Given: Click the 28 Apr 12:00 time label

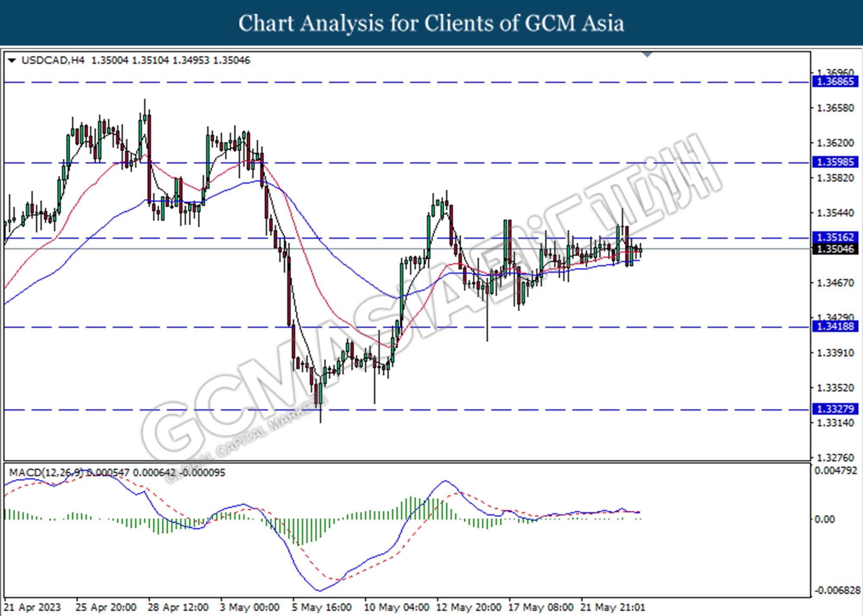Looking at the screenshot, I should [178, 607].
